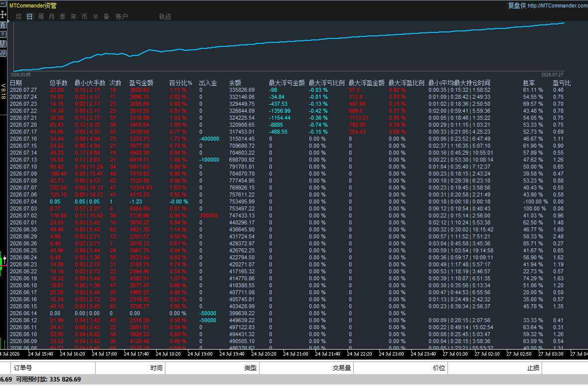The width and height of the screenshot is (588, 386).
Task: Open the 月 monthly view tab
Action: (52, 16)
